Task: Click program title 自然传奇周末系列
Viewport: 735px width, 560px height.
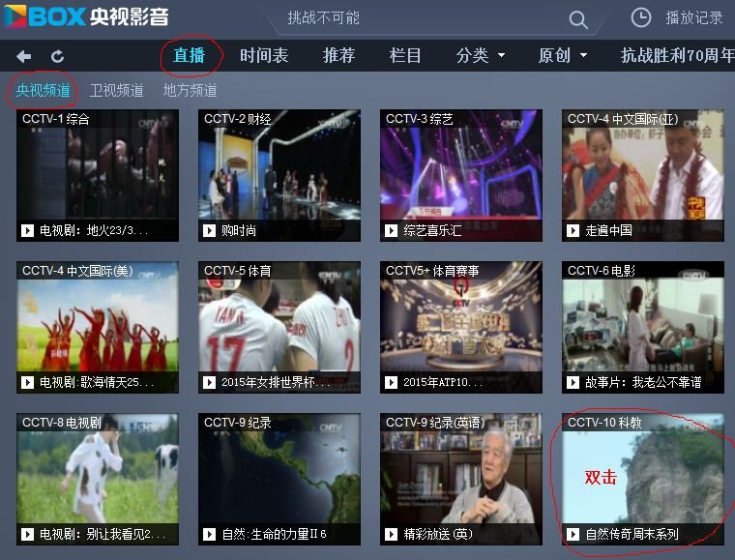Action: [x=632, y=534]
